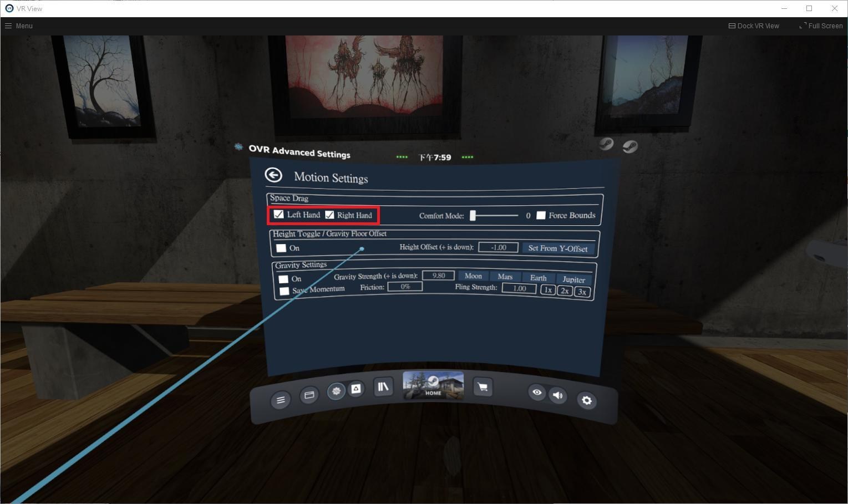
Task: Click the back arrow on Motion Settings
Action: (x=273, y=175)
